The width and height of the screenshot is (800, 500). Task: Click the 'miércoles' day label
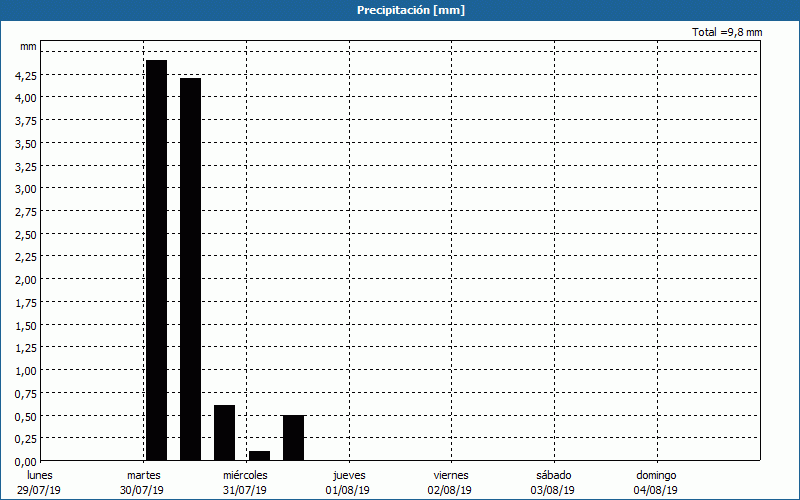click(245, 475)
